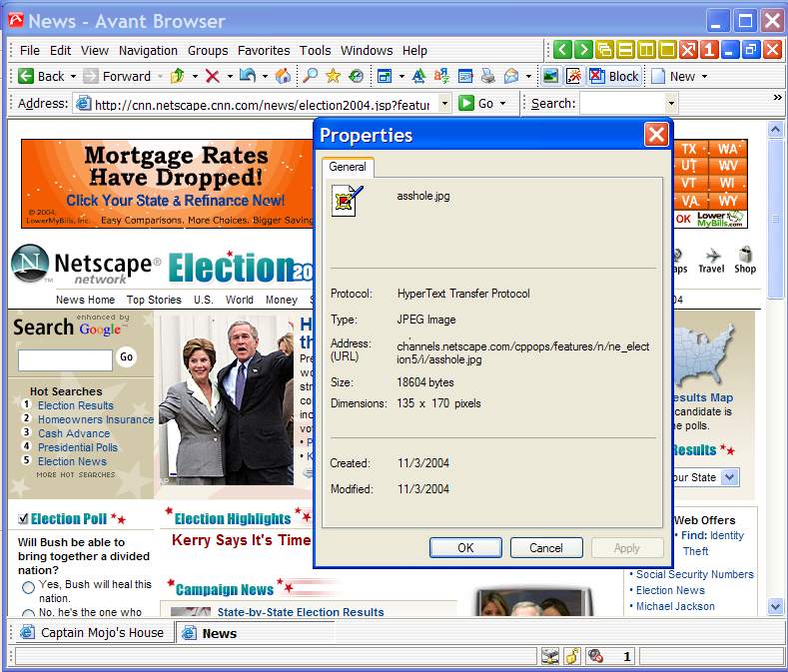This screenshot has width=788, height=672.
Task: Go to previous tab with green left arrow
Action: pos(562,50)
